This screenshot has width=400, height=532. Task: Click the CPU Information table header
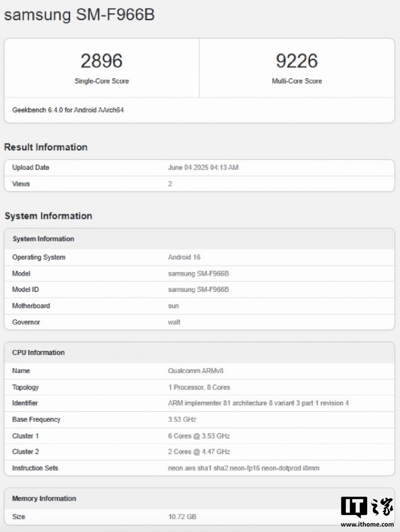(39, 352)
